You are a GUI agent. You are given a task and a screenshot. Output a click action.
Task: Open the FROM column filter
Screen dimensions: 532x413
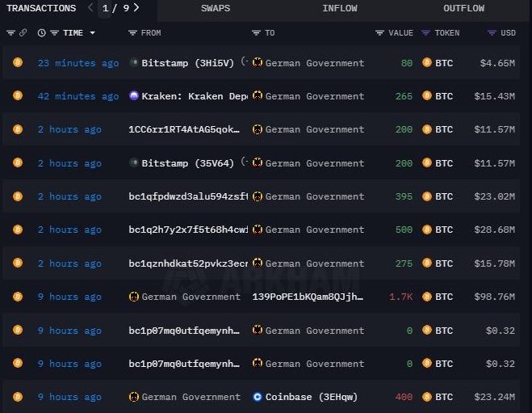click(132, 33)
